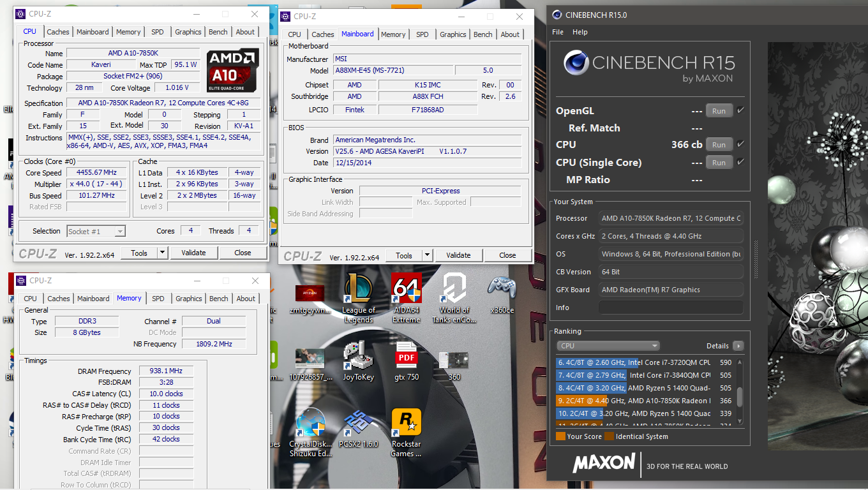Launch x360ce gamepad icon

click(x=502, y=295)
